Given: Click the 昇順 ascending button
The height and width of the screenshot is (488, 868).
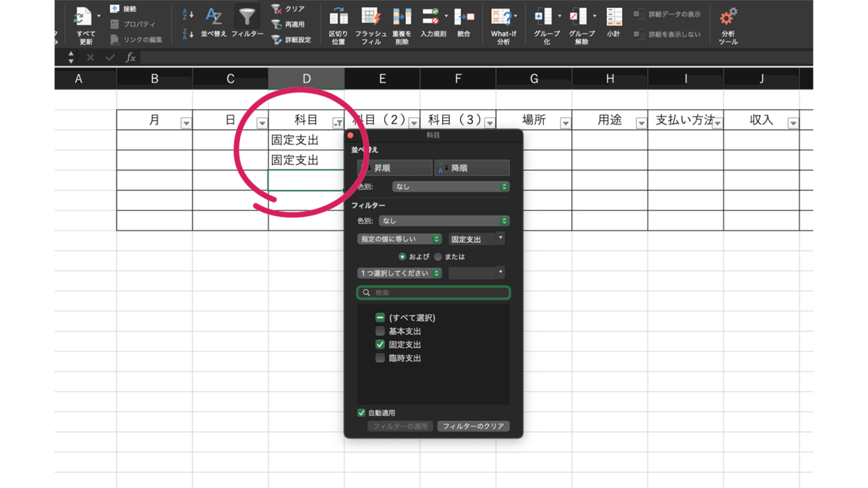Looking at the screenshot, I should 395,168.
